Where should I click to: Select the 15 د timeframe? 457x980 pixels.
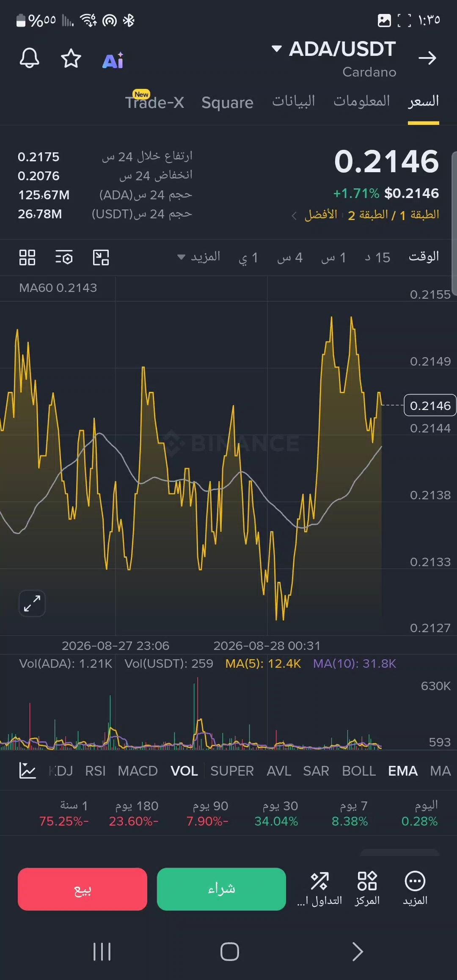(378, 257)
